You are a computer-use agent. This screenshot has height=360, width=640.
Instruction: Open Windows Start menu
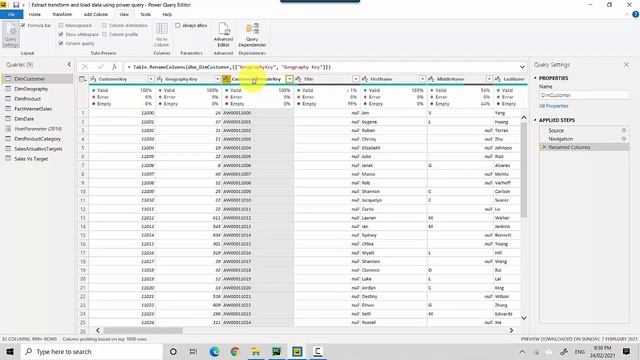(x=10, y=351)
